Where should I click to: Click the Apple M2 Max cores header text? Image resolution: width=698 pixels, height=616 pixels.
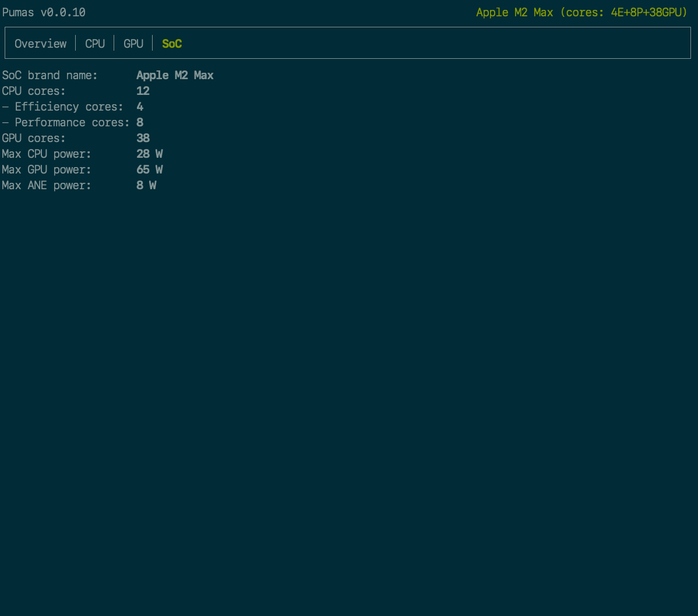[581, 12]
